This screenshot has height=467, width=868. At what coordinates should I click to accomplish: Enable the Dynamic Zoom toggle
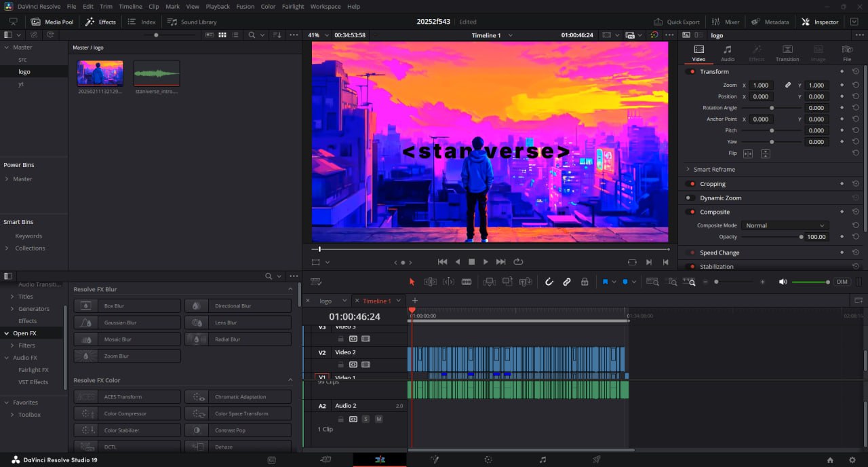point(690,198)
